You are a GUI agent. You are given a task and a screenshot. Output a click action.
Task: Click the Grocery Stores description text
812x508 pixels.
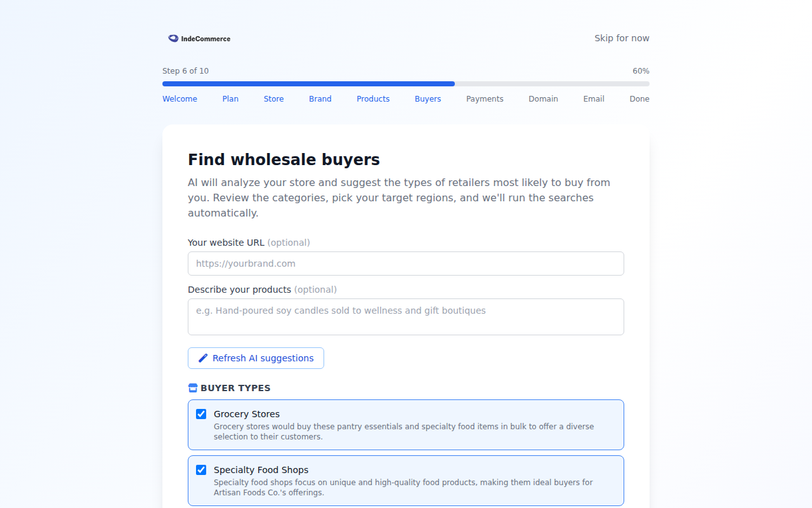click(404, 432)
